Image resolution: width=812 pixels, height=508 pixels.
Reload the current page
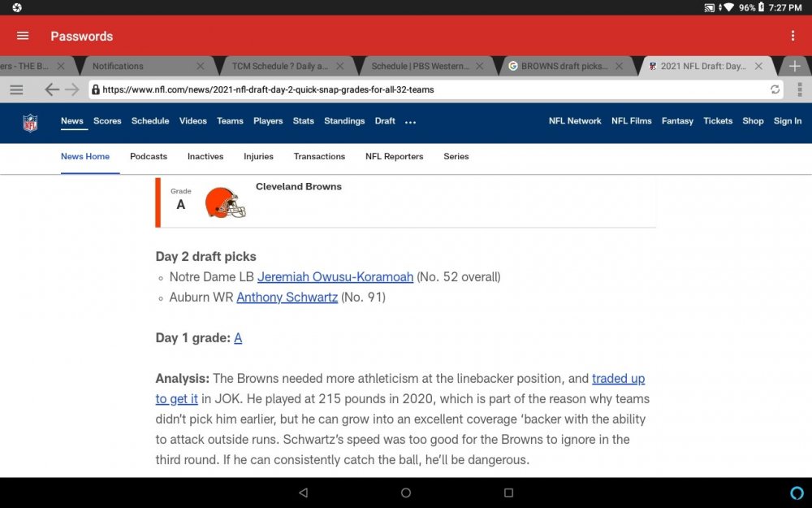[x=775, y=89]
